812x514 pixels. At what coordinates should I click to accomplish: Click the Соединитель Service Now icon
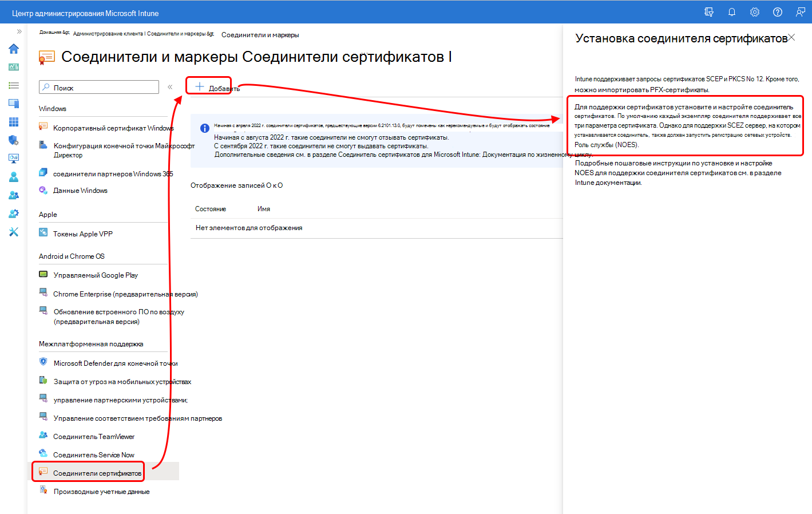43,453
